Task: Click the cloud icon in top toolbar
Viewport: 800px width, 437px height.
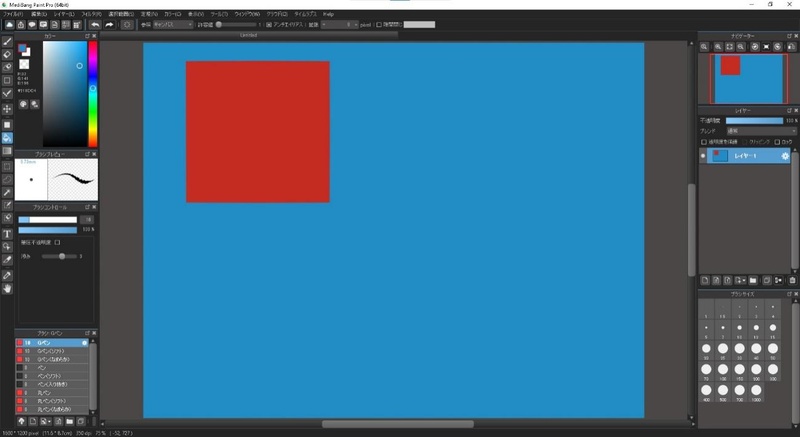Action: pos(9,24)
